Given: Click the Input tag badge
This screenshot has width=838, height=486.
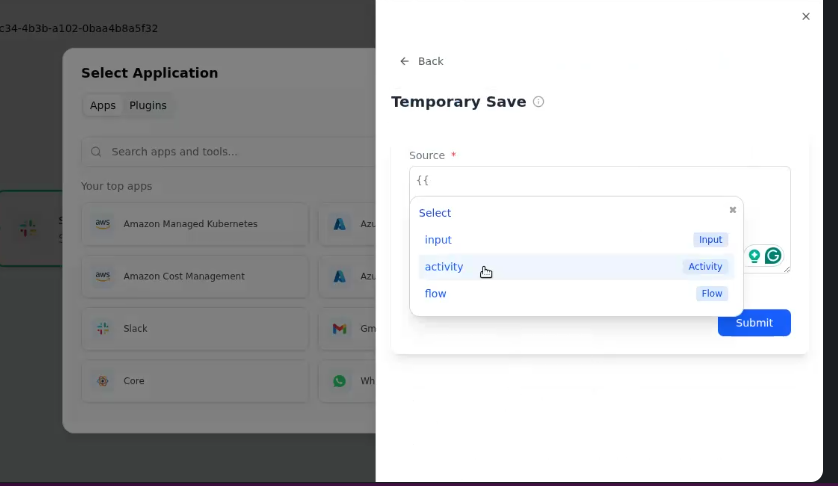Looking at the screenshot, I should pos(710,240).
